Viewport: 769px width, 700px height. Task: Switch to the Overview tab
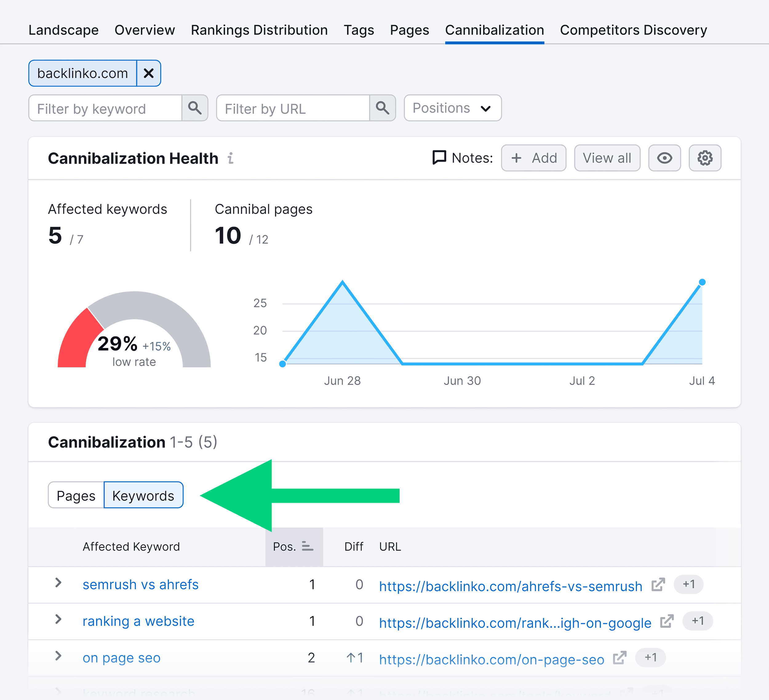click(x=145, y=30)
